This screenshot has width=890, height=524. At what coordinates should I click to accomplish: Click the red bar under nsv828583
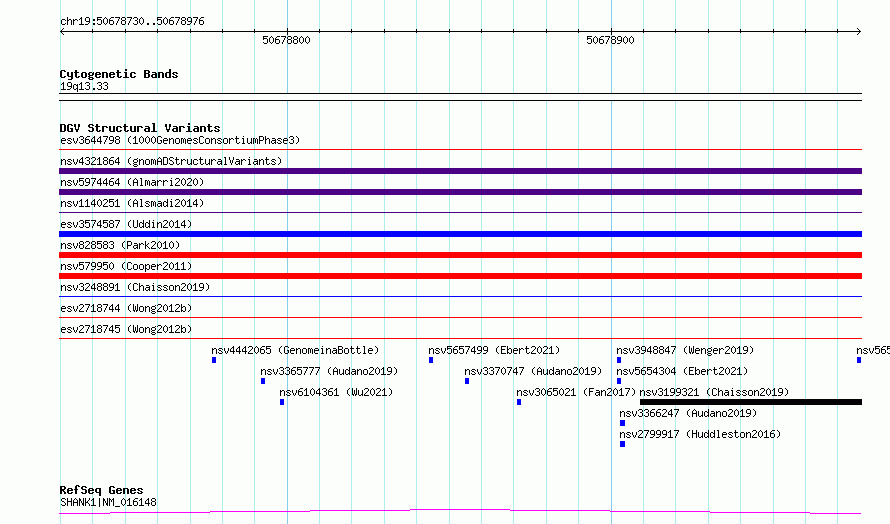(x=460, y=255)
